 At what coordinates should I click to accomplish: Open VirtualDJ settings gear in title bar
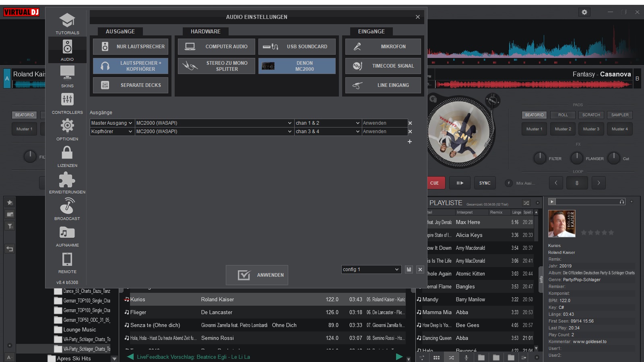click(584, 12)
